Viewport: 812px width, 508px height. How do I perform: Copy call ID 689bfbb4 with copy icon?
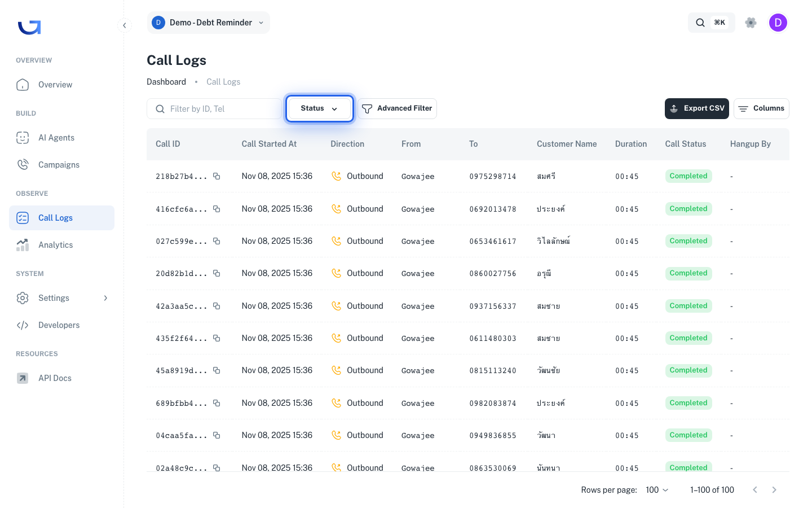click(x=217, y=403)
